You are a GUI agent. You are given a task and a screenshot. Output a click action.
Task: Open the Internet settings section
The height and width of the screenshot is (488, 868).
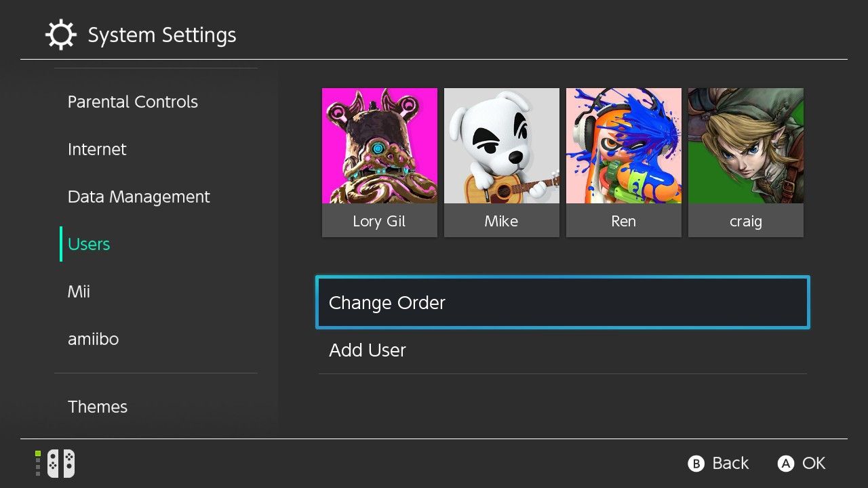tap(97, 149)
